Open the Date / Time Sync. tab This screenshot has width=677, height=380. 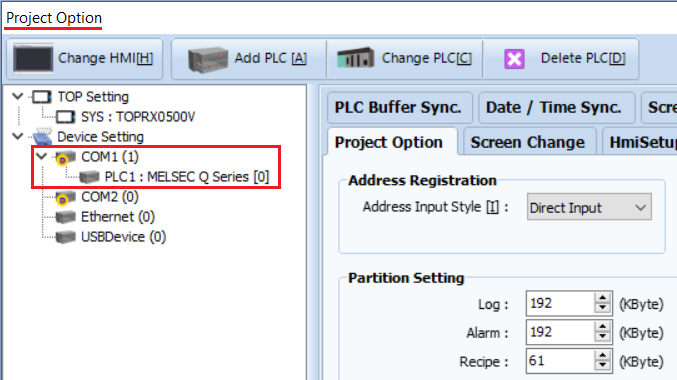coord(554,107)
